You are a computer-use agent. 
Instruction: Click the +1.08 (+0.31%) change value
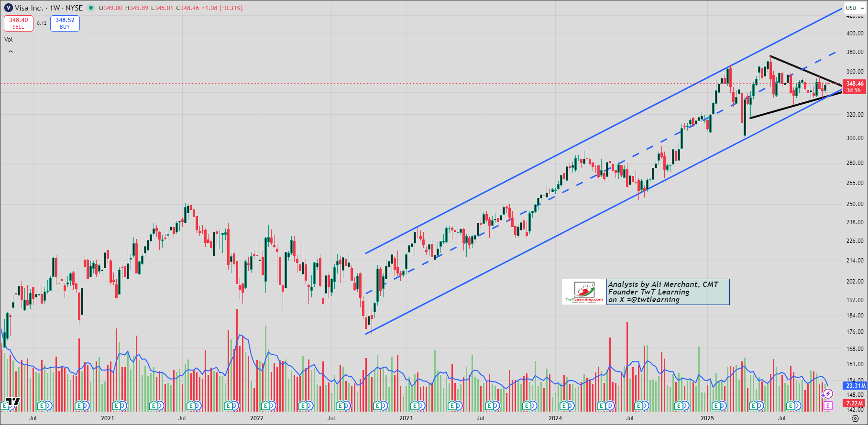(222, 8)
